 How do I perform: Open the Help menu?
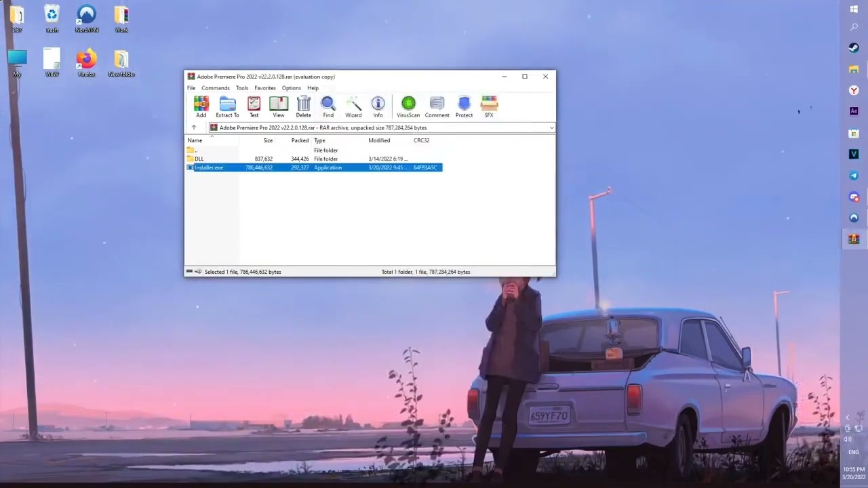tap(313, 88)
